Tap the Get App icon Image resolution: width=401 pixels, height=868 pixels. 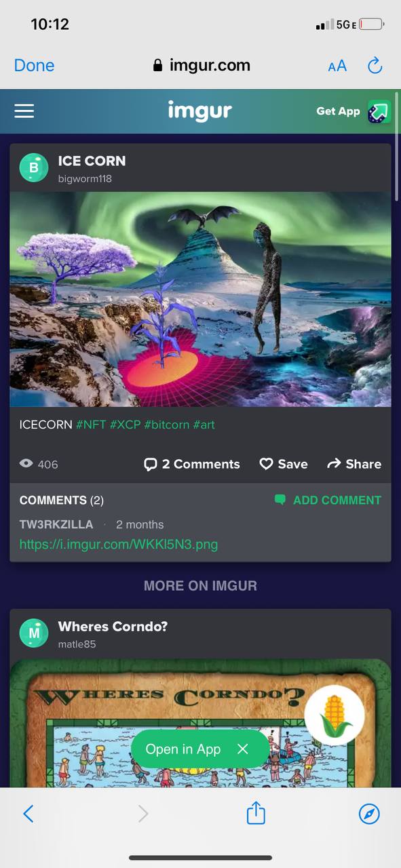(379, 111)
